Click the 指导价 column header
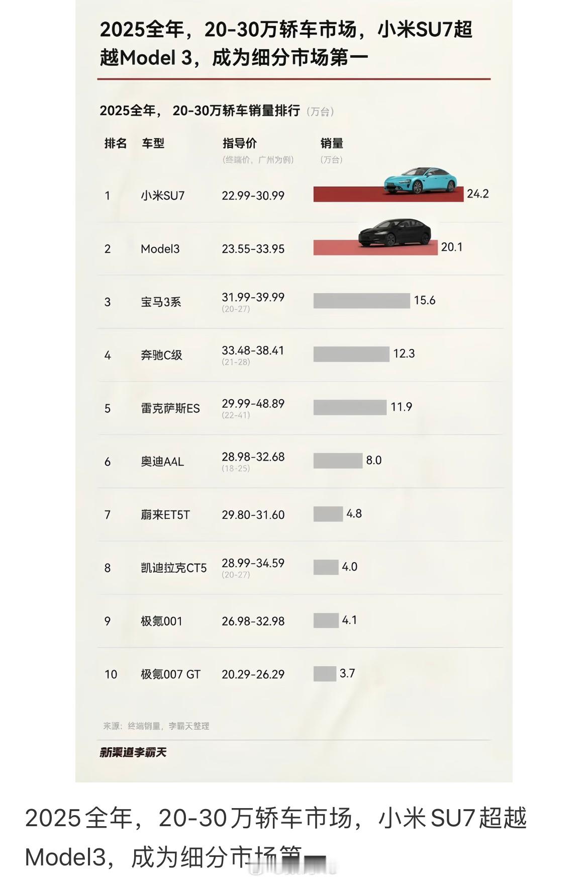Screen dimensions: 588x881 239,143
